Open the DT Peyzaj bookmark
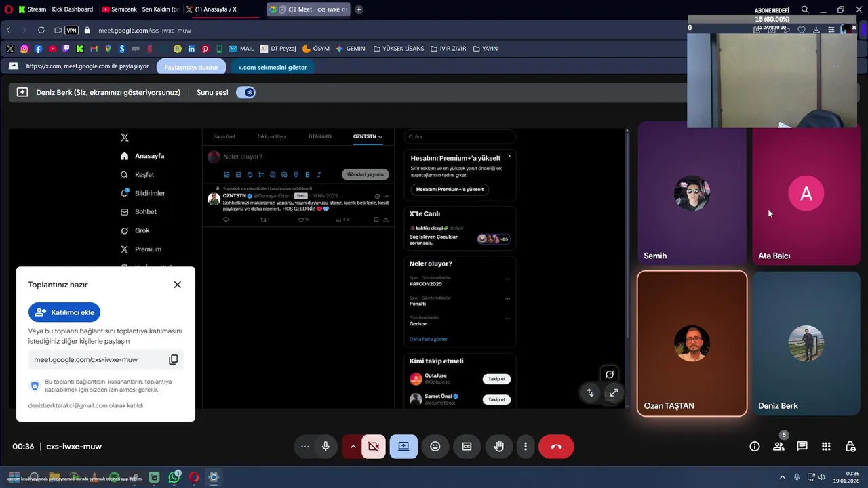 (x=278, y=49)
